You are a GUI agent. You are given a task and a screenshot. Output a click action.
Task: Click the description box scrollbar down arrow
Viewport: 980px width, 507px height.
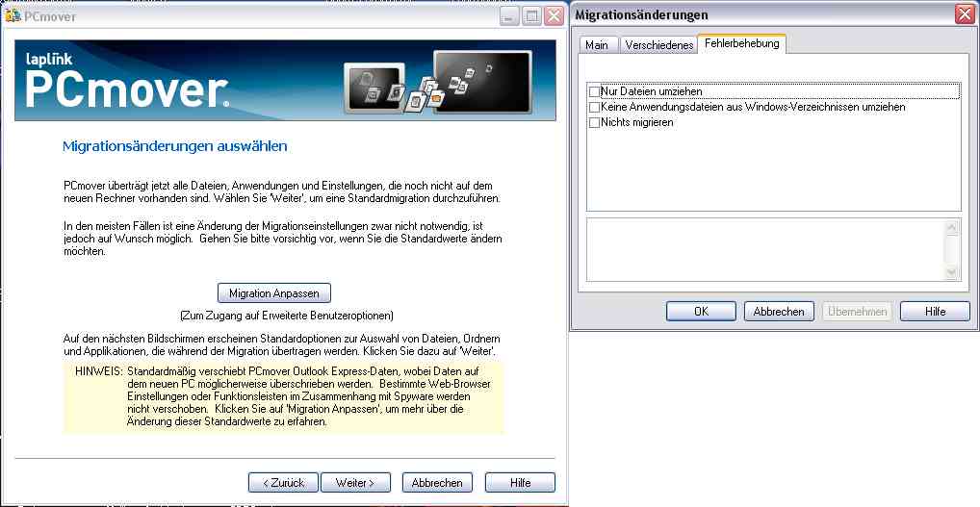(953, 273)
